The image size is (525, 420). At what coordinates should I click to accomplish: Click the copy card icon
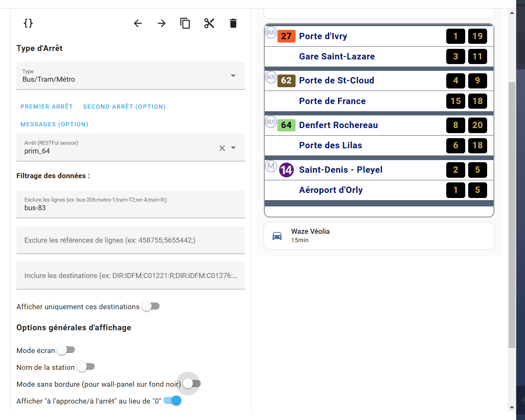[x=185, y=23]
